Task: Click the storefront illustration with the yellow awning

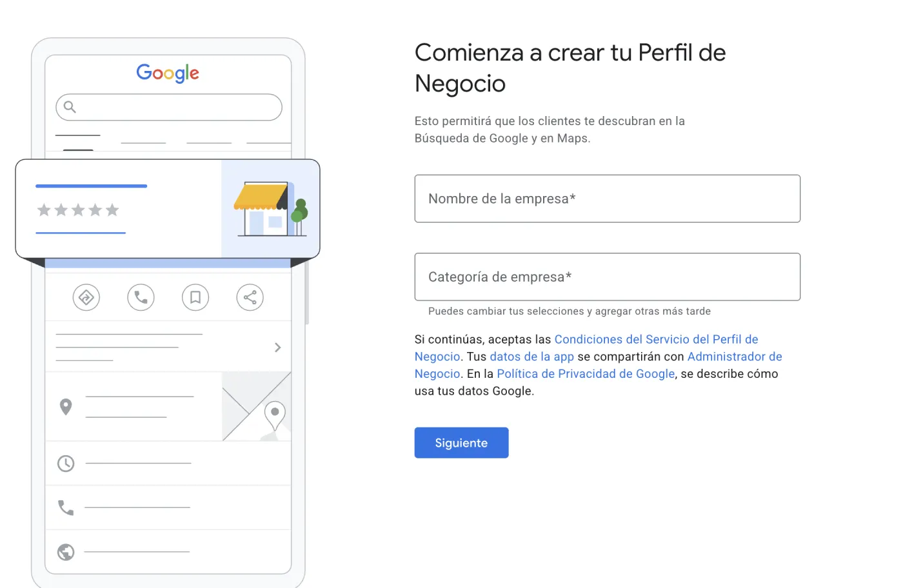Action: pos(270,209)
